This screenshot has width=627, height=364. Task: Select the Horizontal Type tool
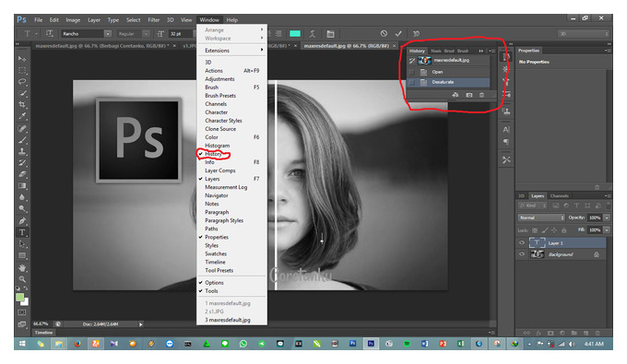tap(22, 232)
